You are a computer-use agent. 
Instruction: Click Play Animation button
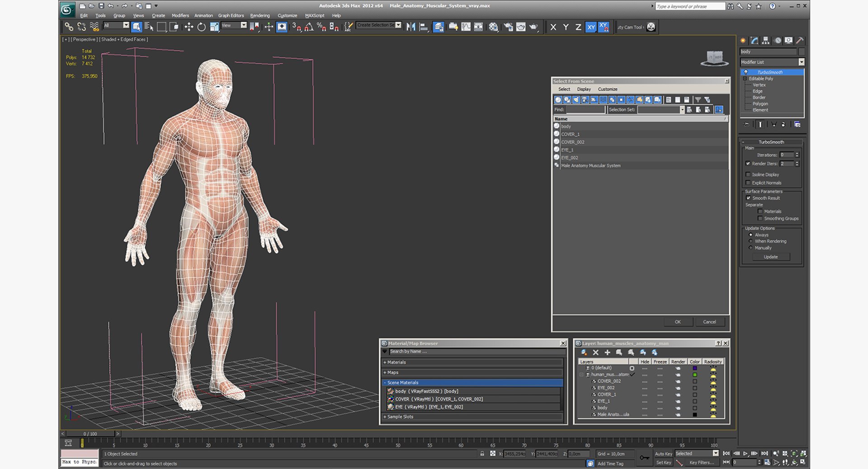click(x=745, y=453)
